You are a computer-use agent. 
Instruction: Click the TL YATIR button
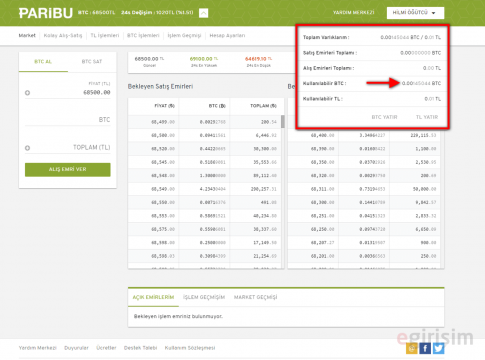point(427,117)
